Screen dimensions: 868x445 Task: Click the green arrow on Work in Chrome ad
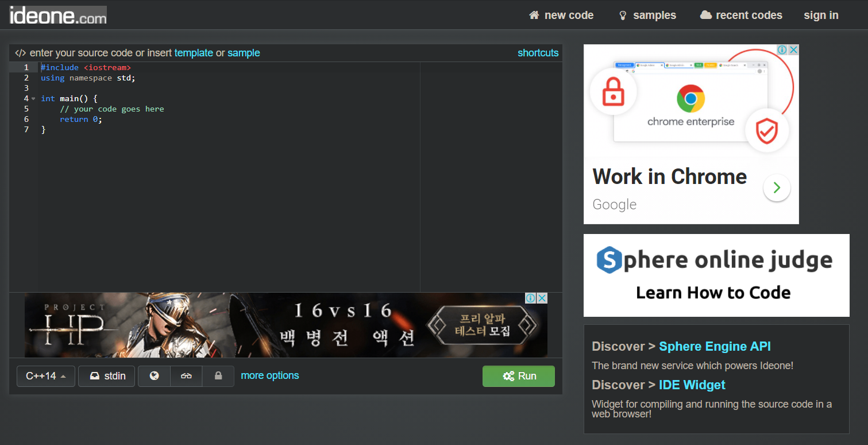pos(777,187)
